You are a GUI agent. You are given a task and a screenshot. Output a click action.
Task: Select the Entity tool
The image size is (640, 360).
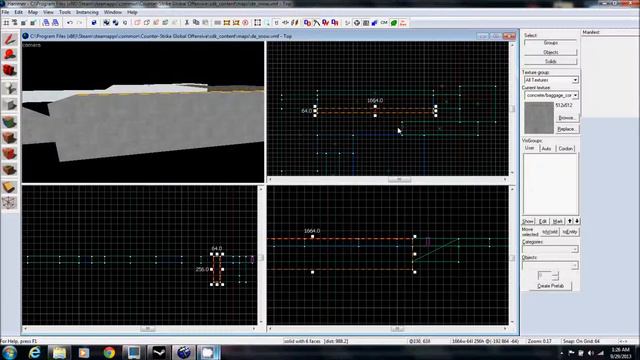(10, 88)
